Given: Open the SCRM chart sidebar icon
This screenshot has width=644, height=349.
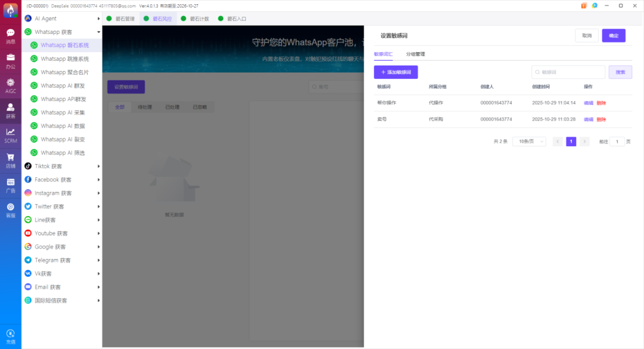Looking at the screenshot, I should coord(11,135).
